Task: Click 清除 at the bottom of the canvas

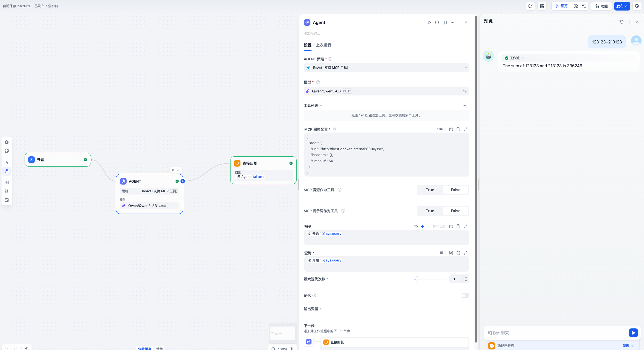Action: click(x=159, y=348)
